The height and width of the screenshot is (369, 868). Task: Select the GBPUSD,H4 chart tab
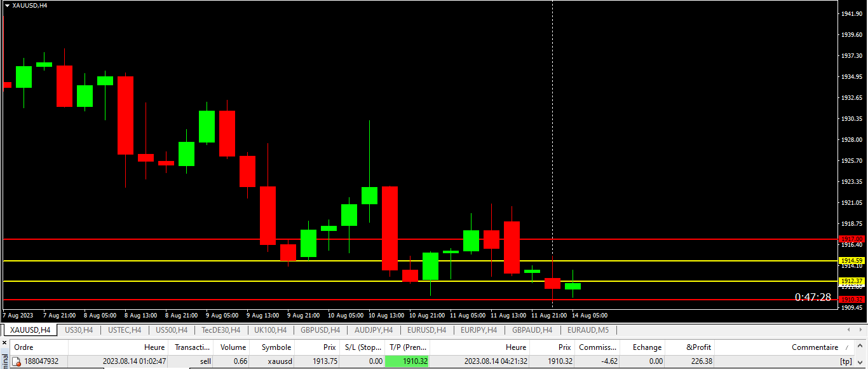(x=320, y=330)
